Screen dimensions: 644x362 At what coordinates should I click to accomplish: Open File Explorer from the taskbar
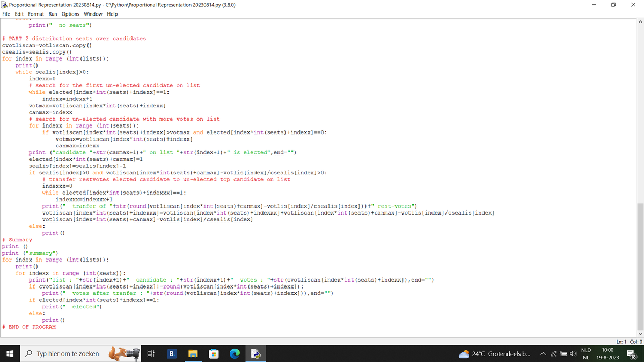pos(192,354)
